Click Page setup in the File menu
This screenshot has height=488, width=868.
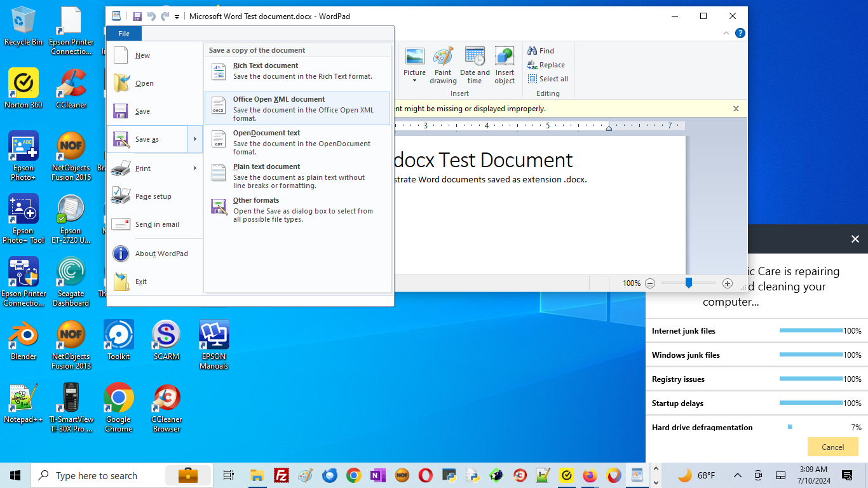(x=153, y=196)
